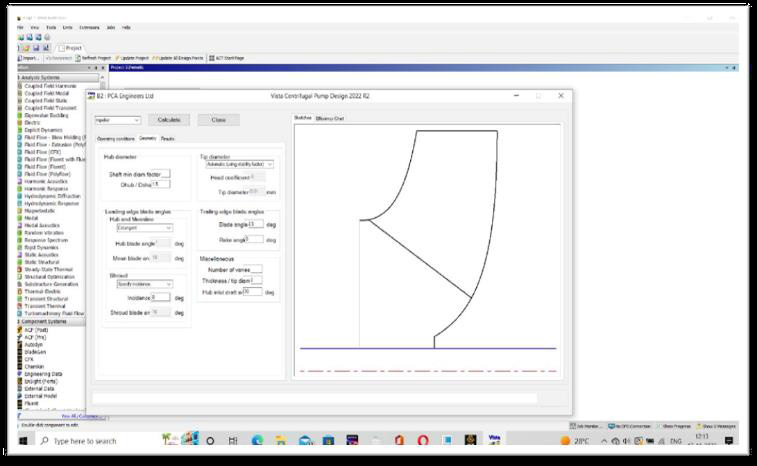
Task: Open the Help menu
Action: pos(126,28)
